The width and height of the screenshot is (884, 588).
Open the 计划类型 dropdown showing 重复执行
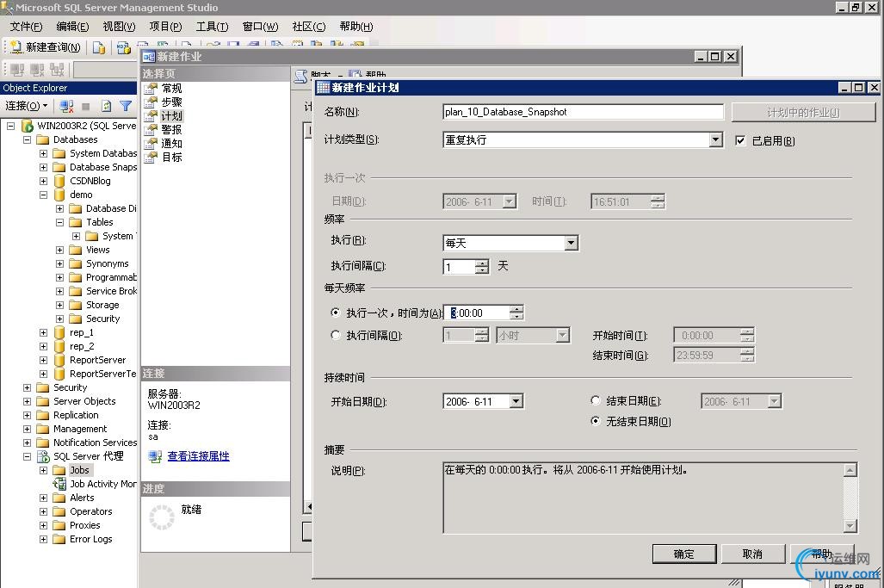[715, 139]
